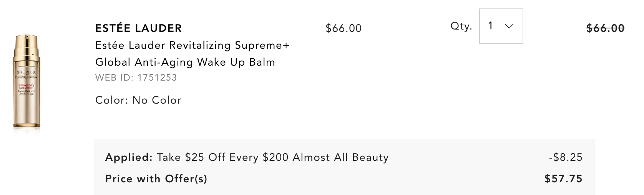Screen dimensions: 644x195
Task: Click the Qty. label
Action: pyautogui.click(x=461, y=26)
